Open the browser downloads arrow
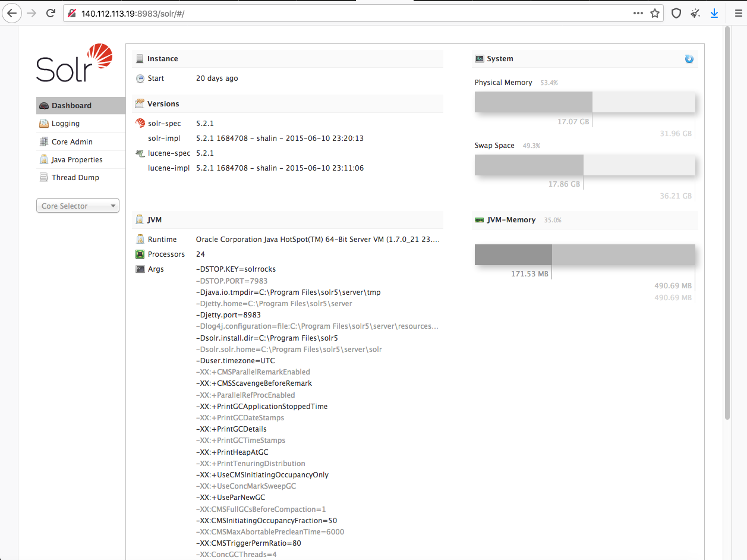The width and height of the screenshot is (747, 560). tap(714, 13)
